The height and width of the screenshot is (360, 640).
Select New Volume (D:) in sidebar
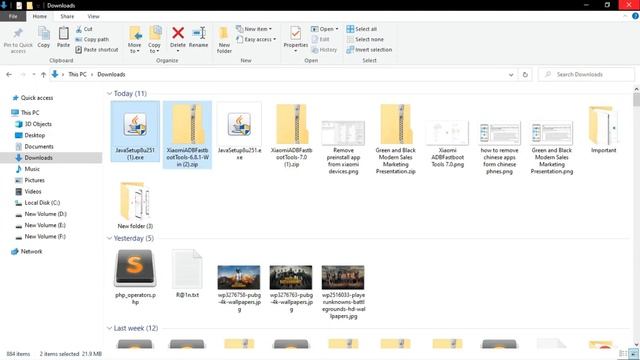(41, 214)
